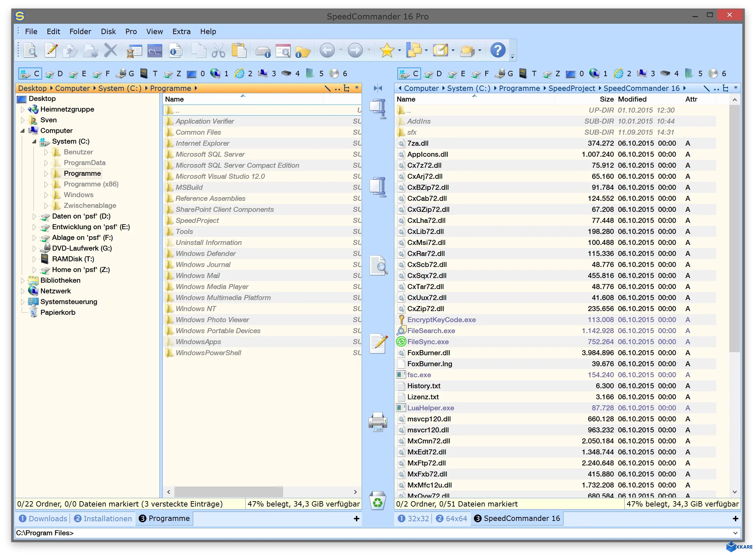Image resolution: width=756 pixels, height=556 pixels.
Task: Select the AddIns folder in right list
Action: (x=556, y=122)
